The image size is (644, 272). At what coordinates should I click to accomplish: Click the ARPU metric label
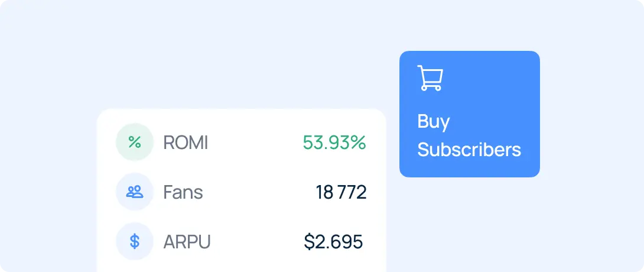pyautogui.click(x=187, y=242)
